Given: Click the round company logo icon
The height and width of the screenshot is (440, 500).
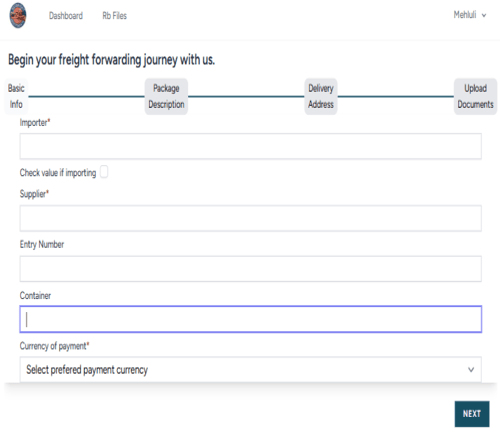Looking at the screenshot, I should tap(18, 15).
